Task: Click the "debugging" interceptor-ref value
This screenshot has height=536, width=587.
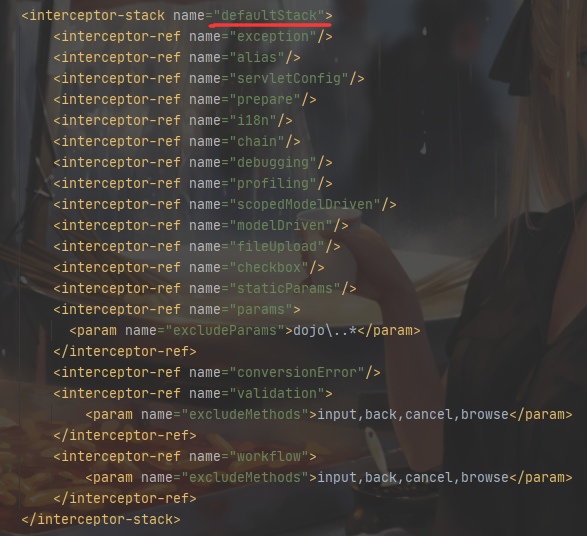Action: 273,162
